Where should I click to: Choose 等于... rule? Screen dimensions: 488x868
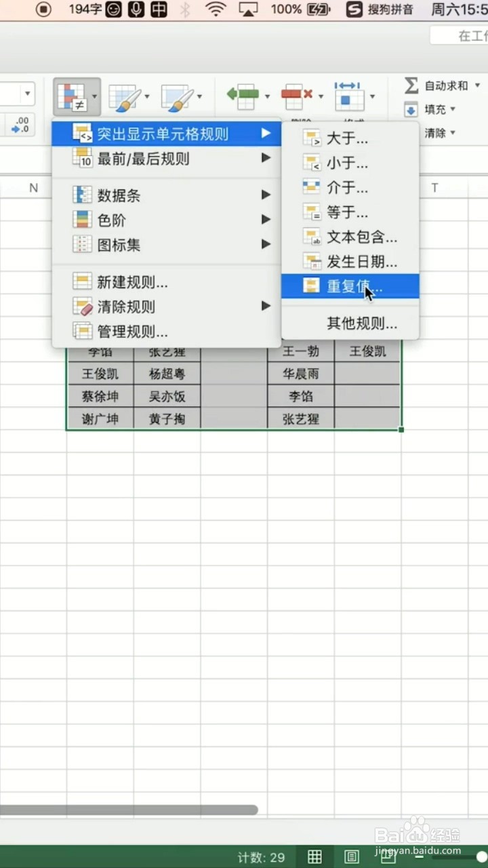[350, 212]
